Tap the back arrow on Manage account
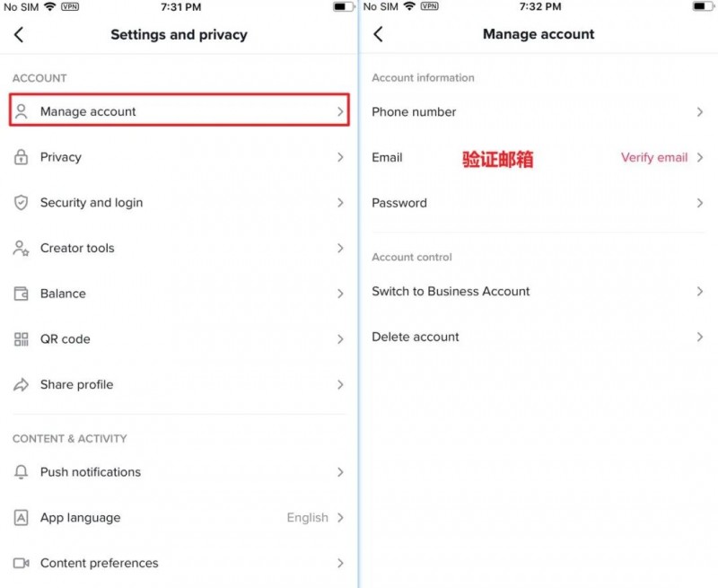Viewport: 718px width, 588px height. [x=378, y=34]
